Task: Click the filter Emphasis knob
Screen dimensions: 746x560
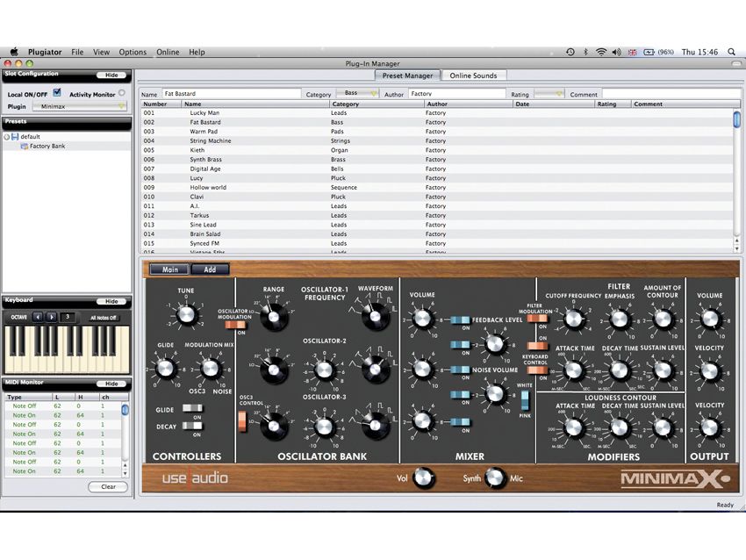Action: 620,319
